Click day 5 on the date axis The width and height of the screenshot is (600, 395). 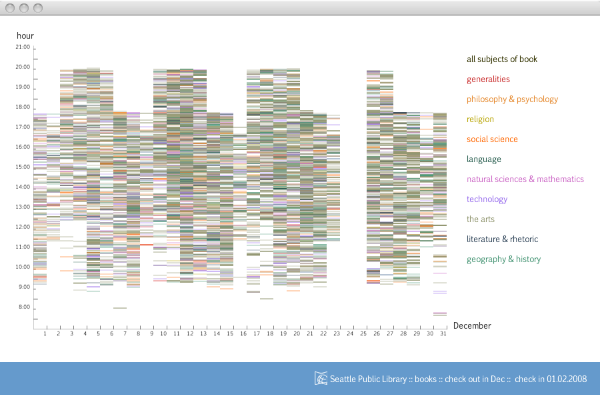98,334
